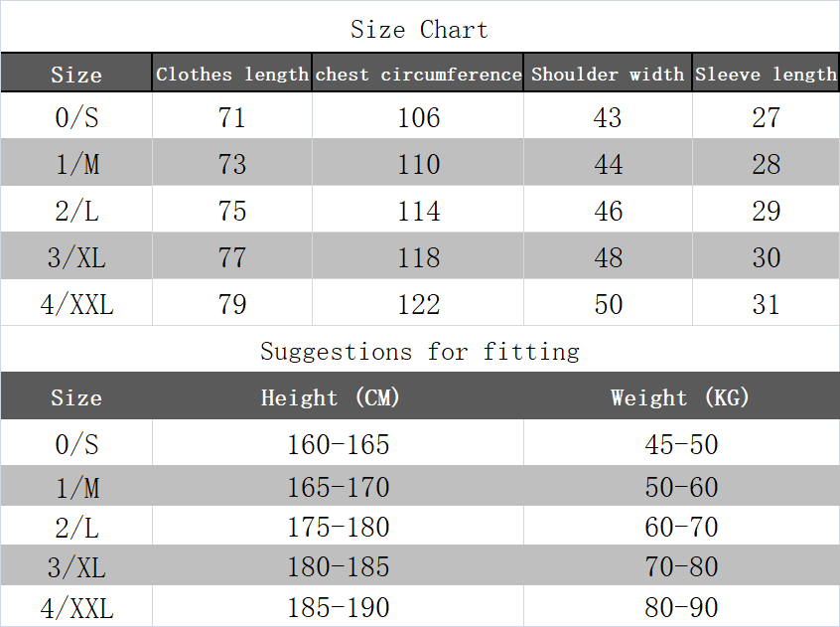Select the Weight (KG) column header
This screenshot has height=627, width=840.
coord(680,397)
